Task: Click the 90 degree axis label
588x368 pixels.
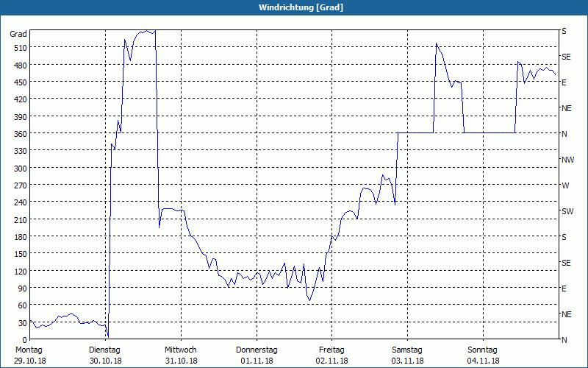Action: [22, 289]
